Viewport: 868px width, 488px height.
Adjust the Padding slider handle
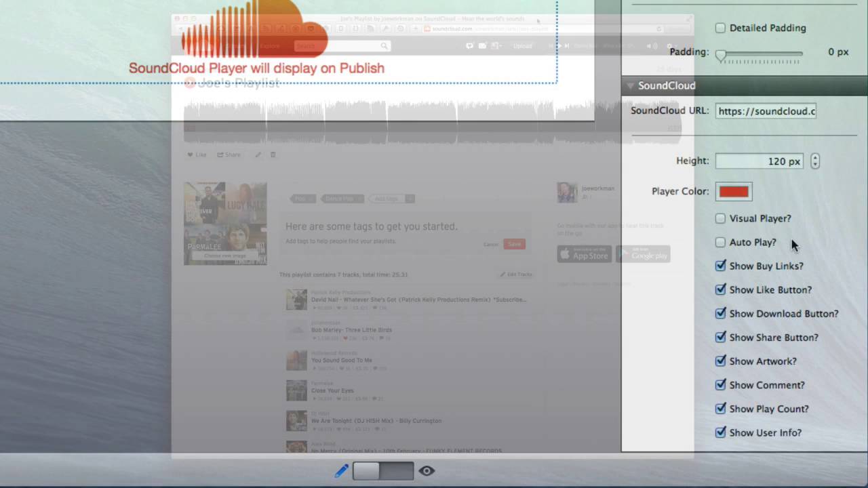coord(721,55)
